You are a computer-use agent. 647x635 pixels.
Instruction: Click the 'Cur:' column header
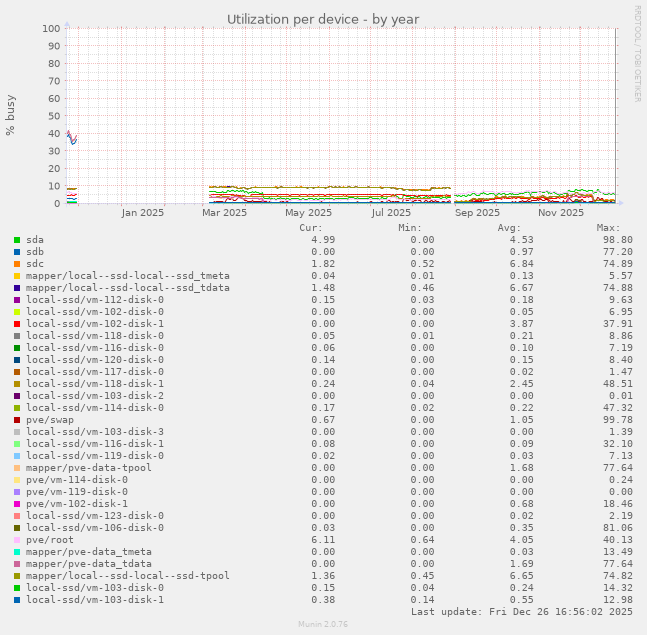pyautogui.click(x=311, y=228)
